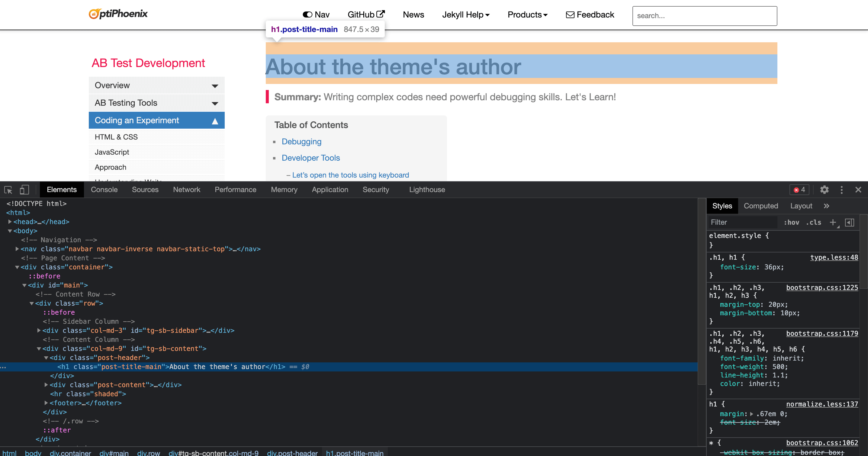
Task: Open DevTools three-dot customize menu
Action: tap(841, 190)
